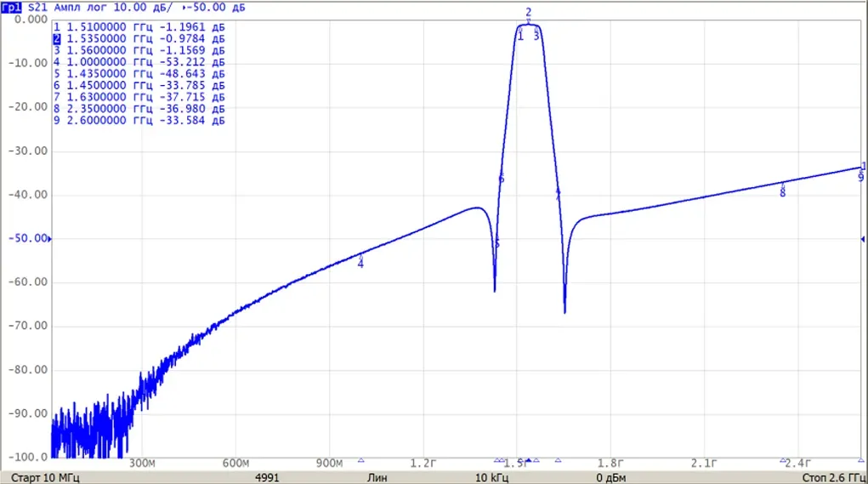
Task: Click the Стоп 2.6 ГГц stop frequency
Action: tap(833, 477)
